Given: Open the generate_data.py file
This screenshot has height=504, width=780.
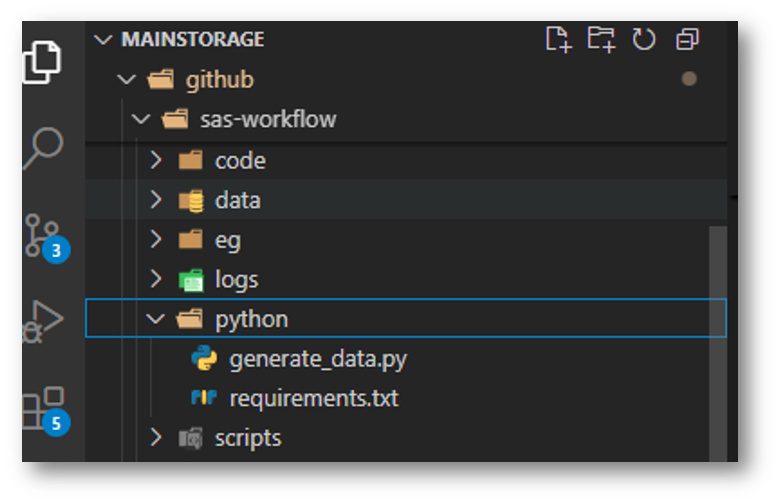Looking at the screenshot, I should coord(317,358).
